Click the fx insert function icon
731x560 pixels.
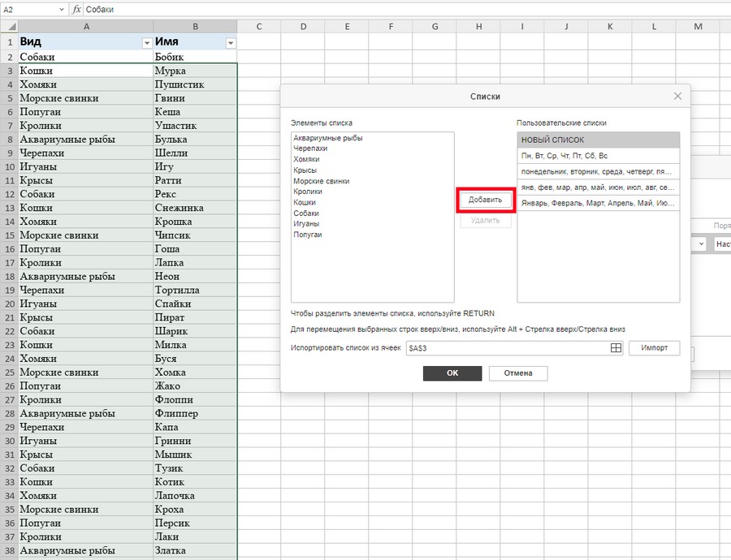tap(76, 9)
